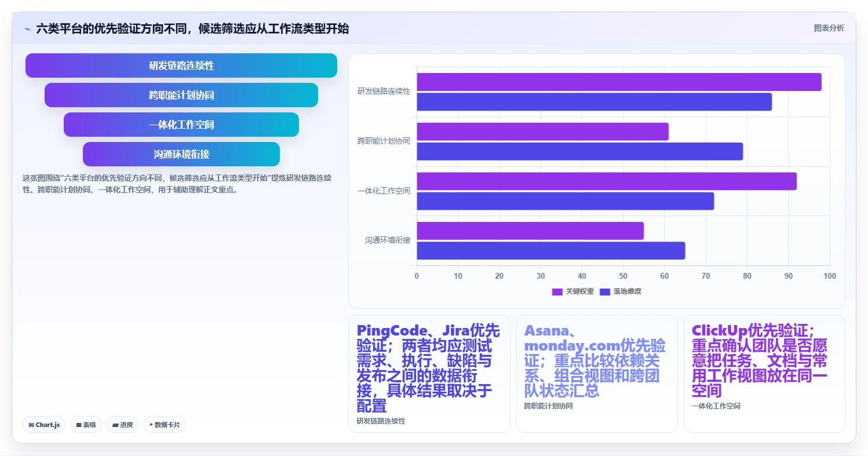Click the x-axis tick value 30

(x=541, y=276)
